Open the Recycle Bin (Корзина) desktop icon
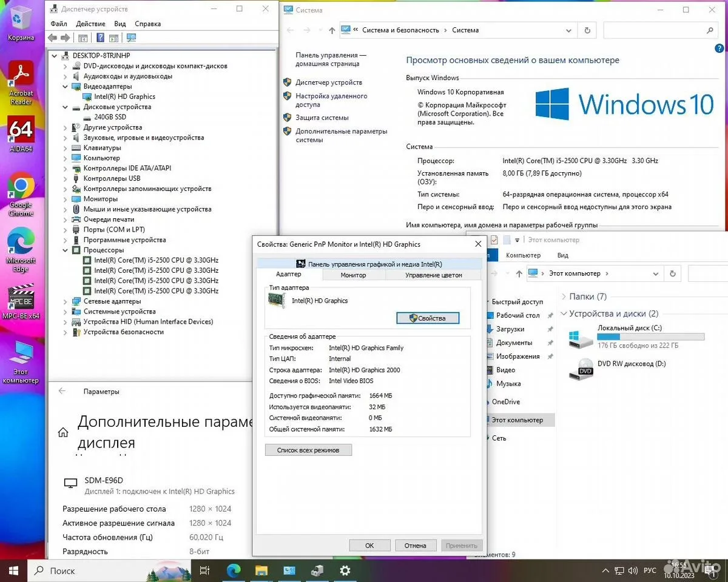The width and height of the screenshot is (728, 582). 21,22
